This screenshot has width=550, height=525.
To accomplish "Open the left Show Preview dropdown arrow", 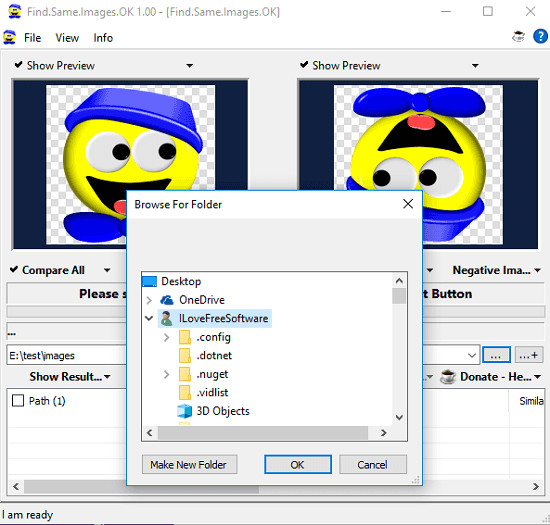I will click(x=189, y=66).
